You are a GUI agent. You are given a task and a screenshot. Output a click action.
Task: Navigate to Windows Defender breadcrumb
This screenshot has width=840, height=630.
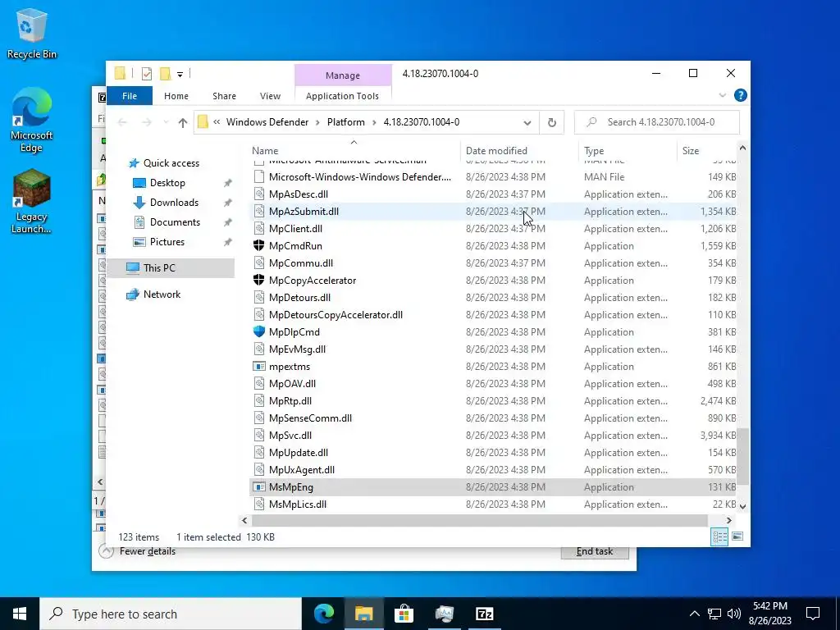click(267, 122)
